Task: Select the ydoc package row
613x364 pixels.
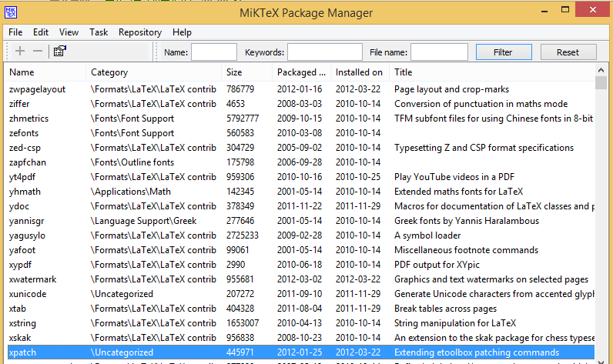Action: [x=301, y=206]
